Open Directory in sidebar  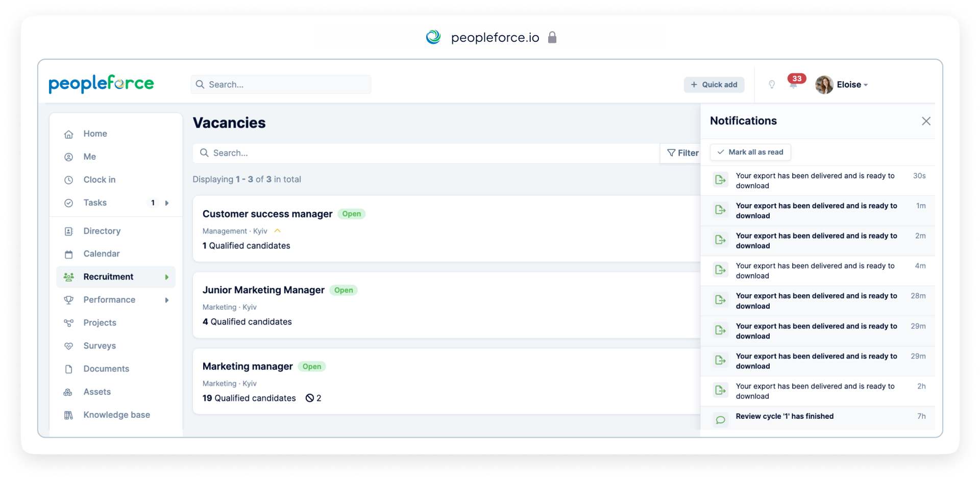tap(102, 231)
